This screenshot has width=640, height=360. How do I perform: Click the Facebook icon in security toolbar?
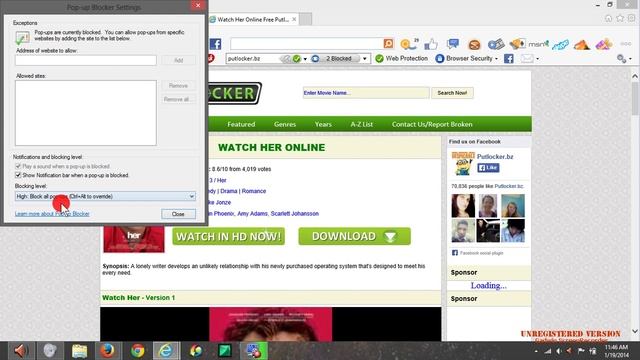509,59
